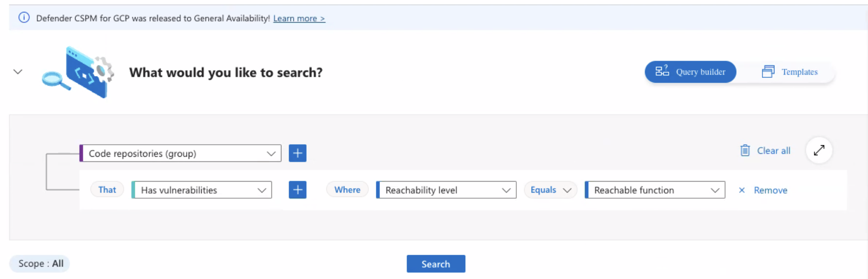Open the Code repositories (group) dropdown
The image size is (868, 279).
pos(271,153)
